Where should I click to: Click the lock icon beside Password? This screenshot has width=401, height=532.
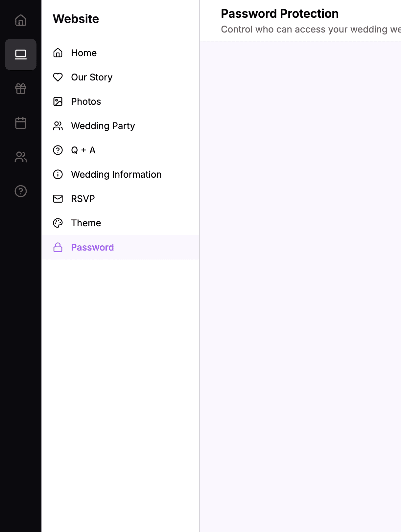click(x=58, y=247)
